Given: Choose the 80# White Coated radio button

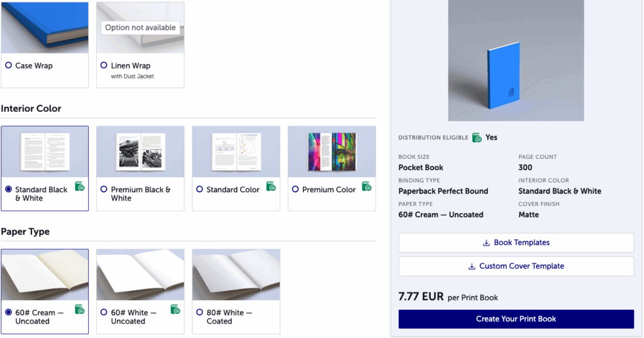Looking at the screenshot, I should (x=199, y=312).
